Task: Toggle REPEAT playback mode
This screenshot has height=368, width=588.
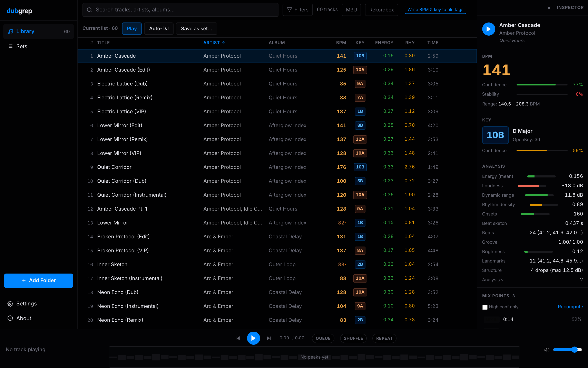Action: (384, 338)
